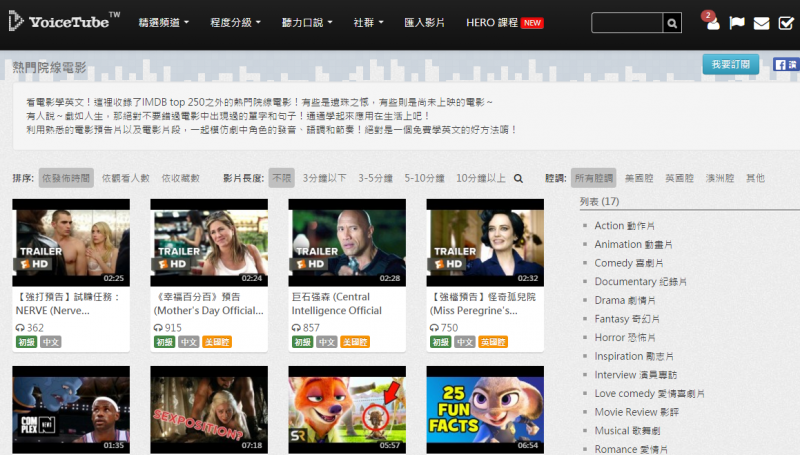
Task: Open the NERVE trailer thumbnail
Action: coord(71,242)
